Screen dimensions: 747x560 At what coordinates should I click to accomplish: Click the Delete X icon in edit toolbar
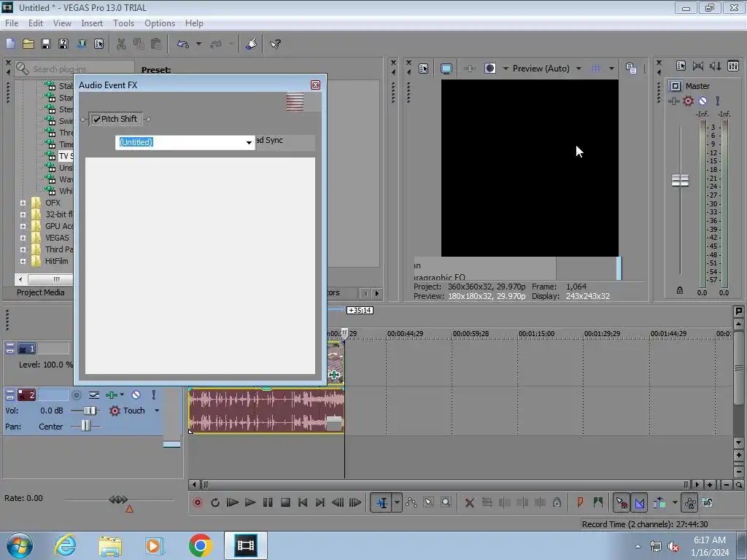[470, 502]
